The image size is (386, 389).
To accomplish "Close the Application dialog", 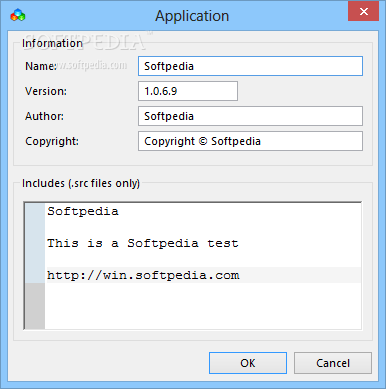I will 363,11.
